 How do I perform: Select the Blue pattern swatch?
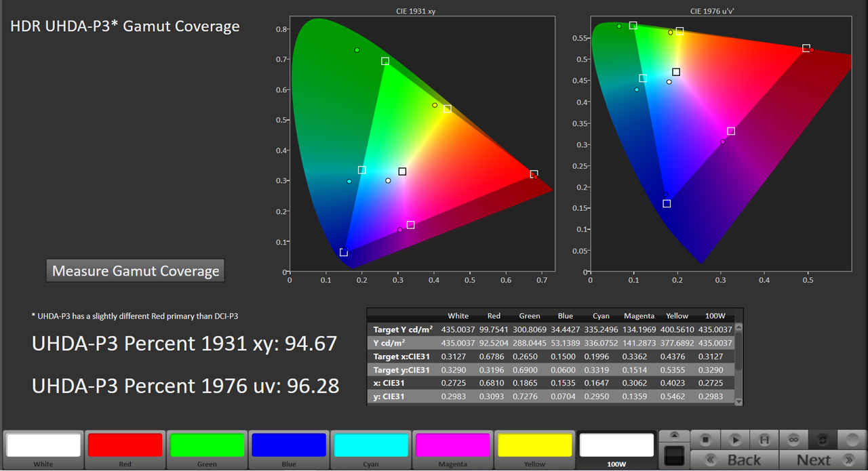289,449
